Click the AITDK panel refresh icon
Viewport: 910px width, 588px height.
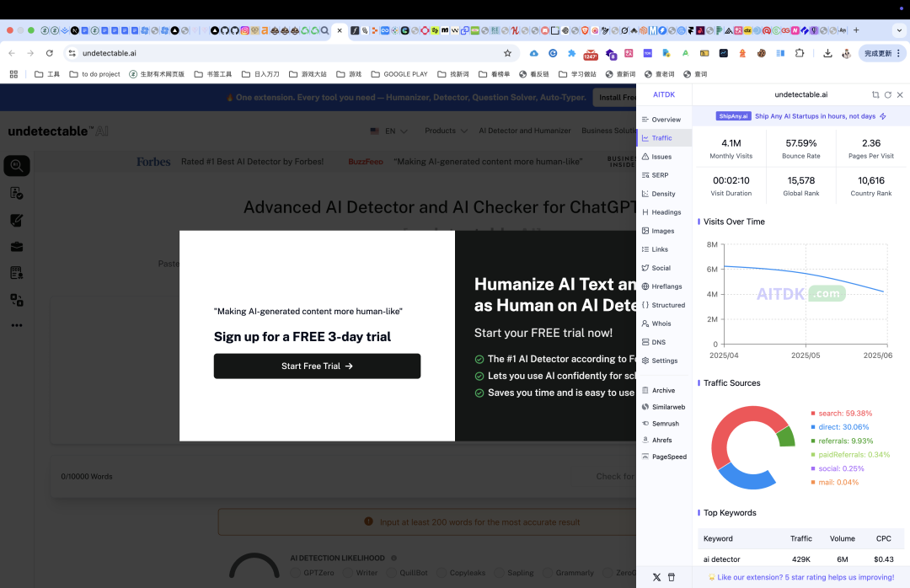[888, 94]
